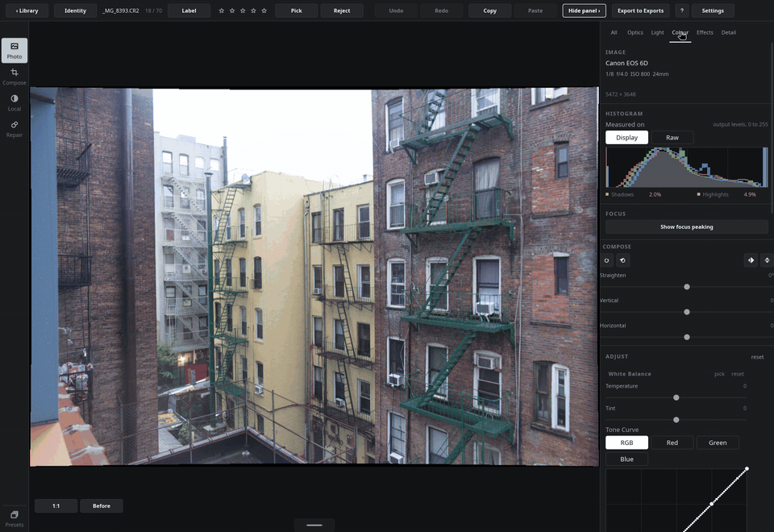The width and height of the screenshot is (774, 532).
Task: Click the tone curve top-right endpoint
Action: click(x=747, y=469)
